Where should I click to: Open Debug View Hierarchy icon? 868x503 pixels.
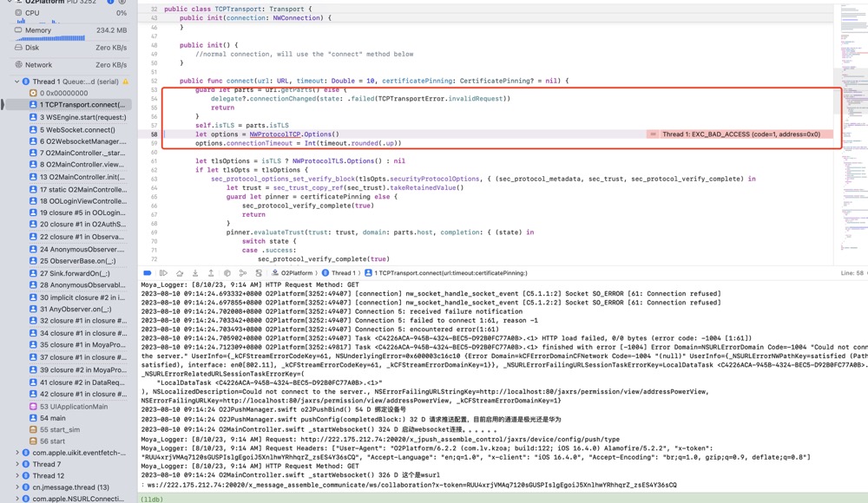click(227, 273)
